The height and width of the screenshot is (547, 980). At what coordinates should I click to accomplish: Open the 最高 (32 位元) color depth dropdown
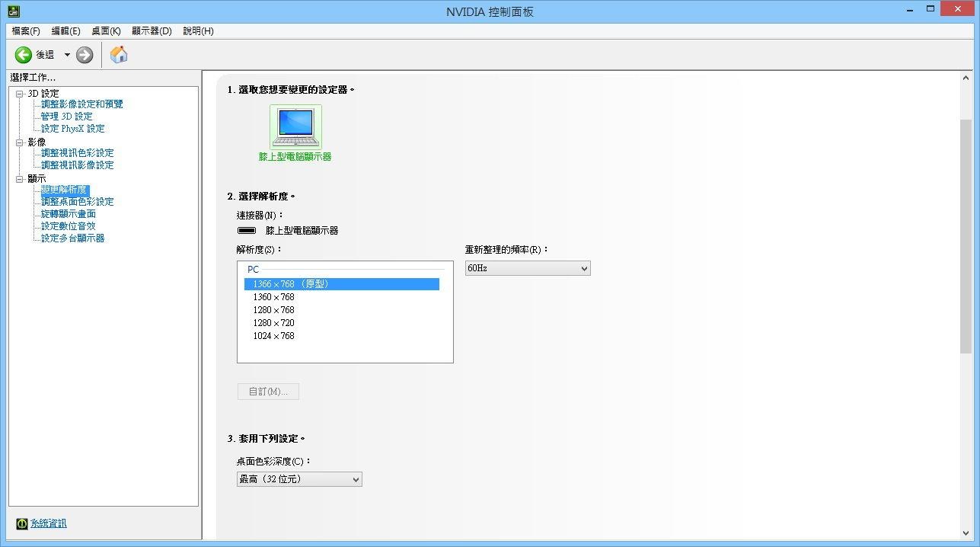299,479
